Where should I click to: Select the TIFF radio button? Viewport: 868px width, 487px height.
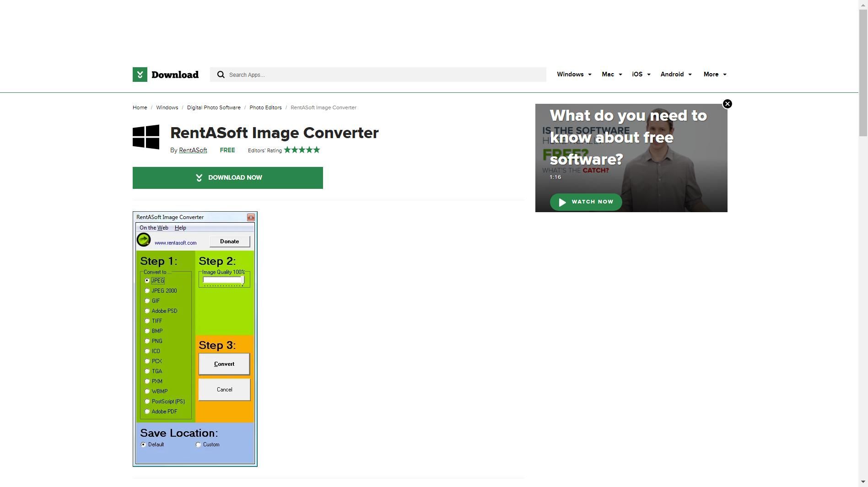tap(147, 321)
